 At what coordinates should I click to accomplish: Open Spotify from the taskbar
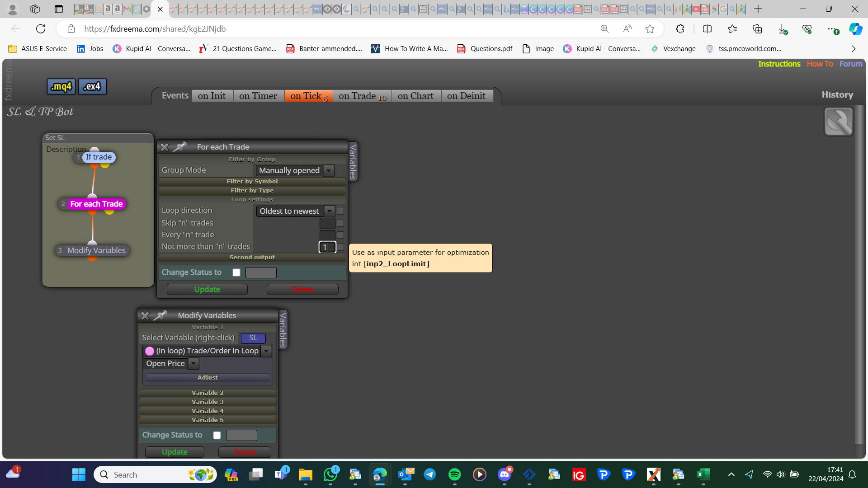tap(454, 474)
